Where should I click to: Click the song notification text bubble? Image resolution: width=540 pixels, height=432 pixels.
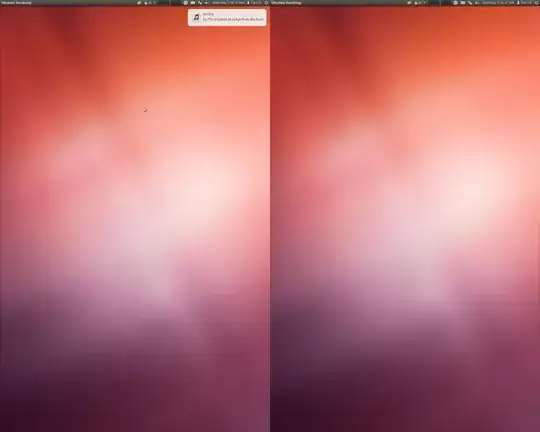click(x=227, y=18)
